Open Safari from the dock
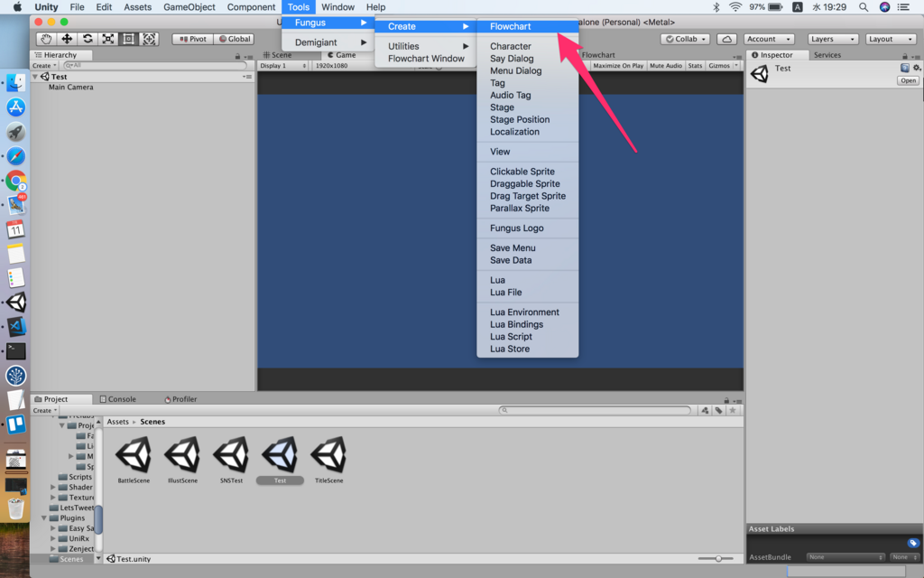Viewport: 924px width, 578px height. 16,156
